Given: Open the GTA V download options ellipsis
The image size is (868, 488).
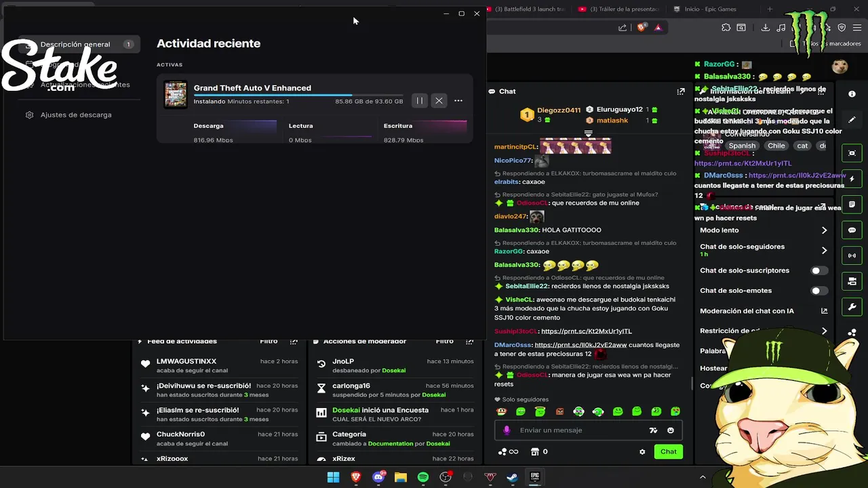Looking at the screenshot, I should (x=458, y=101).
